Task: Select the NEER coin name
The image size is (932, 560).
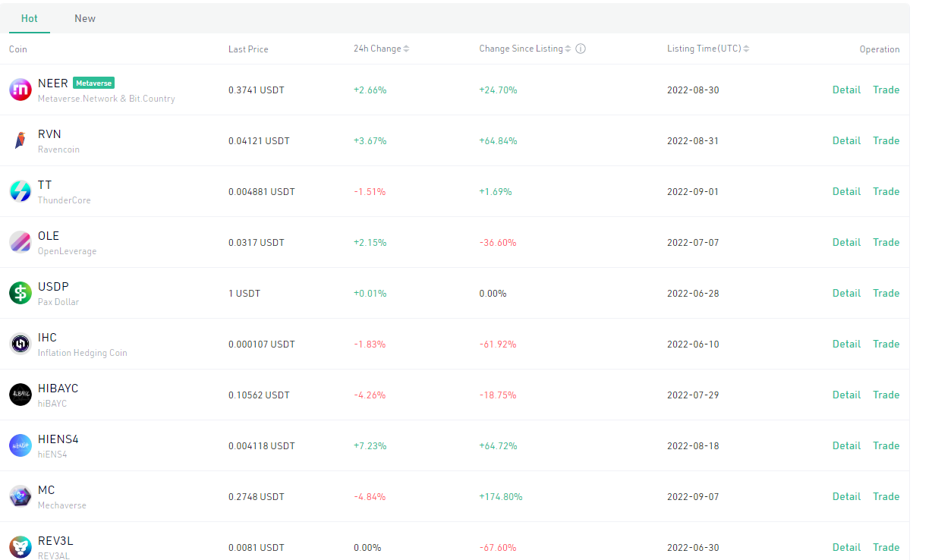Action: (x=53, y=83)
